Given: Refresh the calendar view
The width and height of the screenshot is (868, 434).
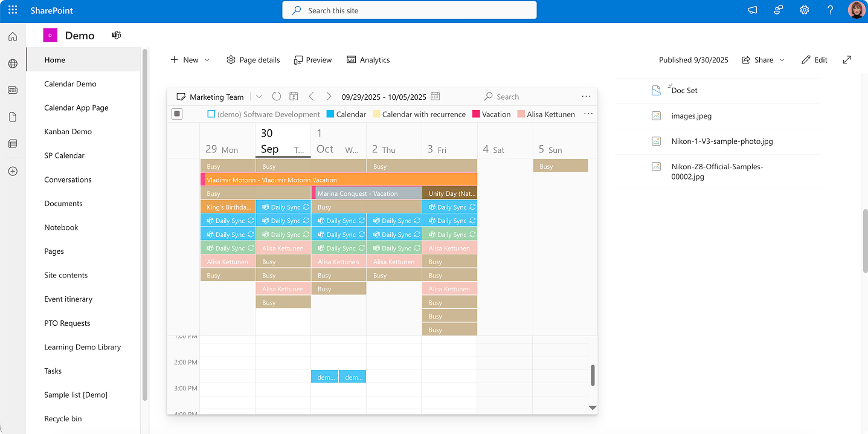Looking at the screenshot, I should 277,97.
